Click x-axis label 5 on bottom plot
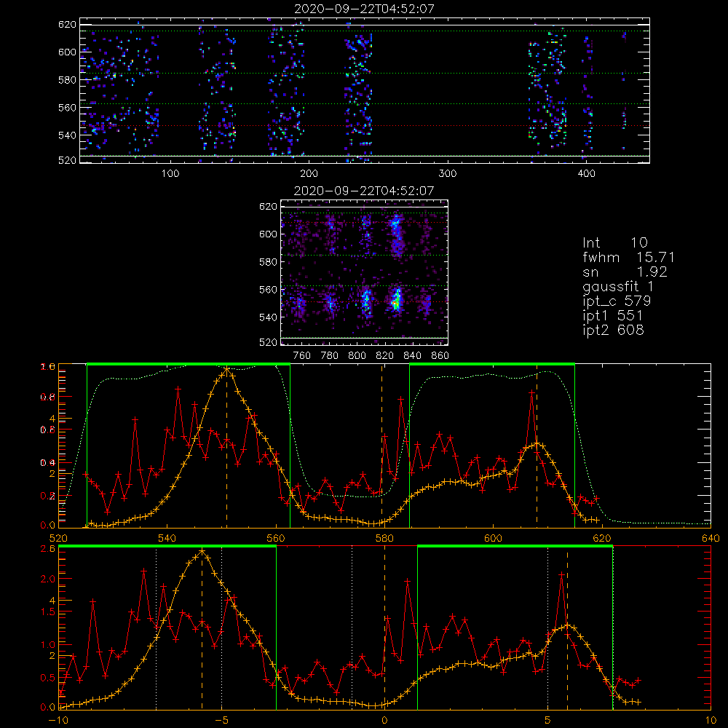Viewport: 728px width, 728px height. tap(548, 721)
